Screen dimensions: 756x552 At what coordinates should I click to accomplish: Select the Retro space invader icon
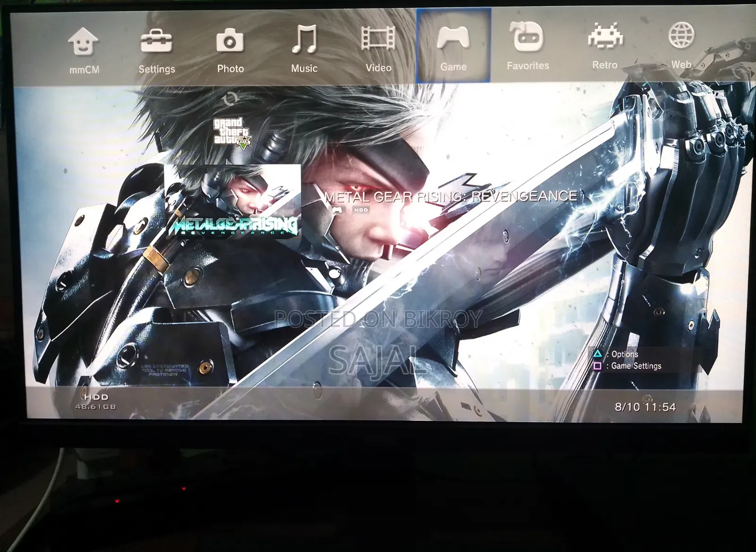[x=605, y=35]
